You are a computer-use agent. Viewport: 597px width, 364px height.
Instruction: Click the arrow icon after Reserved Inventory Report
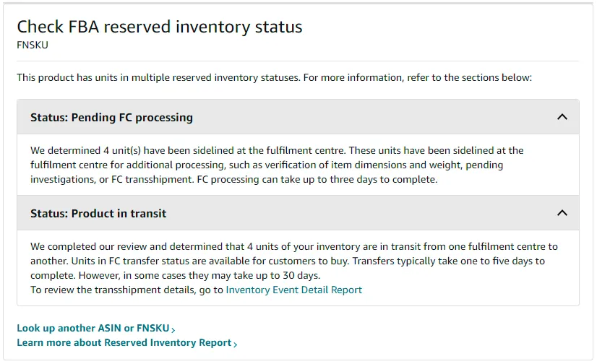pos(236,344)
